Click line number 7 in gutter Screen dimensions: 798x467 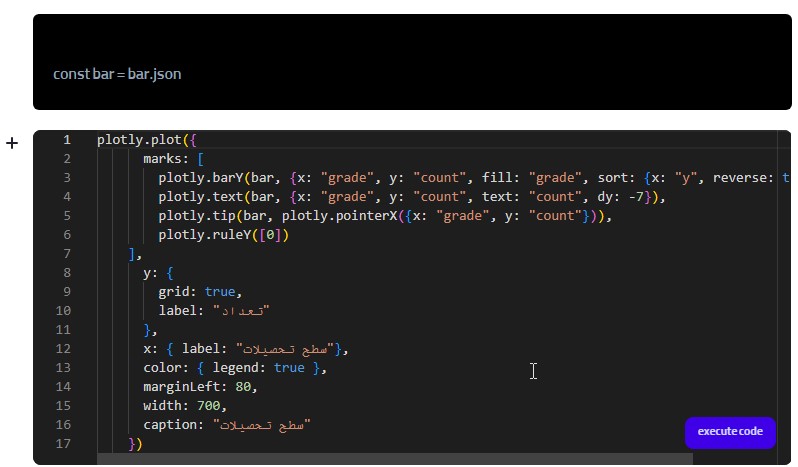pos(67,254)
